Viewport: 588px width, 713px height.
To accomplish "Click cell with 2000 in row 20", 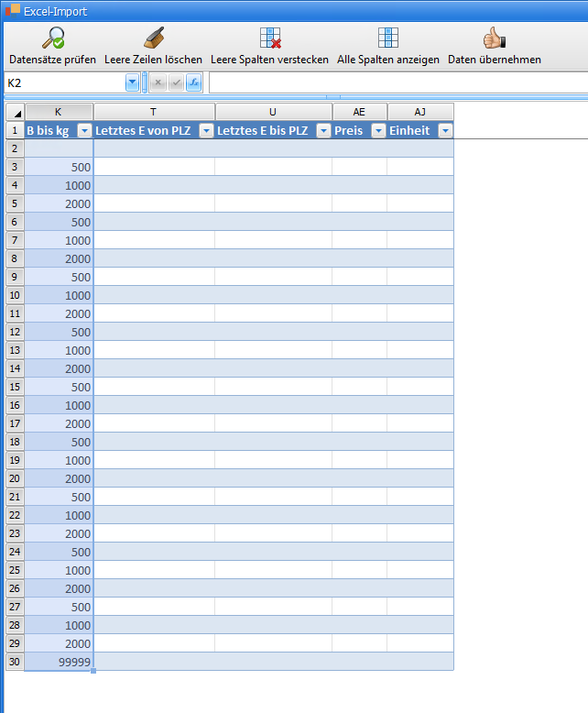I will 59,478.
